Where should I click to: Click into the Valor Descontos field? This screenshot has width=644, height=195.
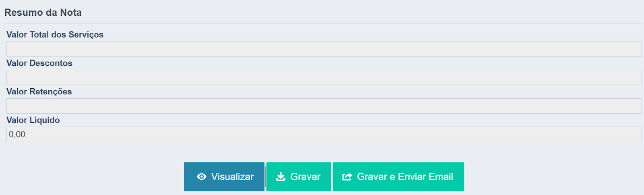point(324,77)
